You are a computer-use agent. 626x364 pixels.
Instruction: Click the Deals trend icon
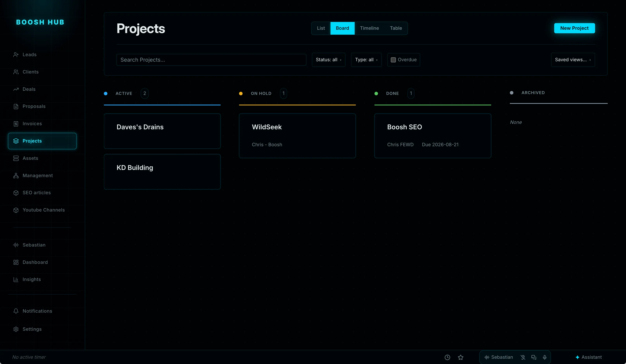tap(16, 89)
